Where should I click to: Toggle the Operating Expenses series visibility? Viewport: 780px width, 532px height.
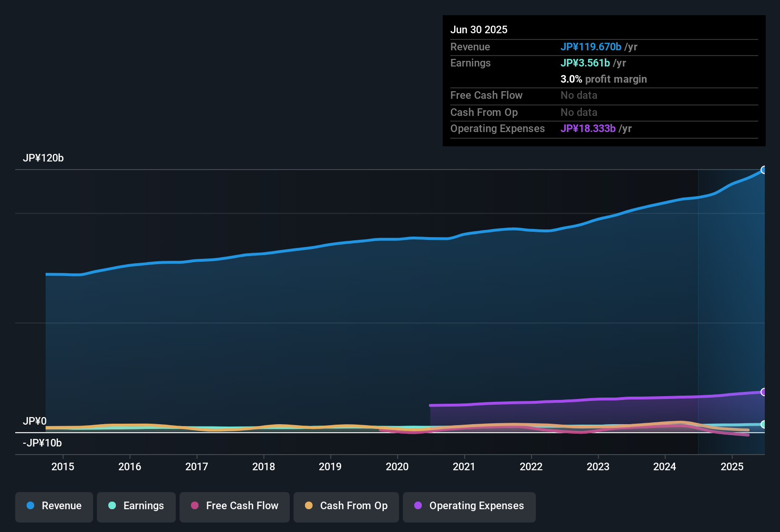(469, 506)
